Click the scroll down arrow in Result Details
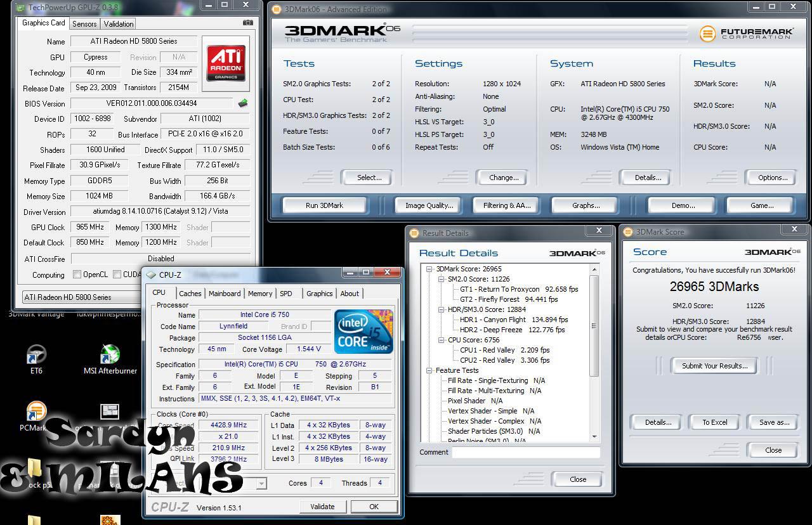 coord(594,436)
